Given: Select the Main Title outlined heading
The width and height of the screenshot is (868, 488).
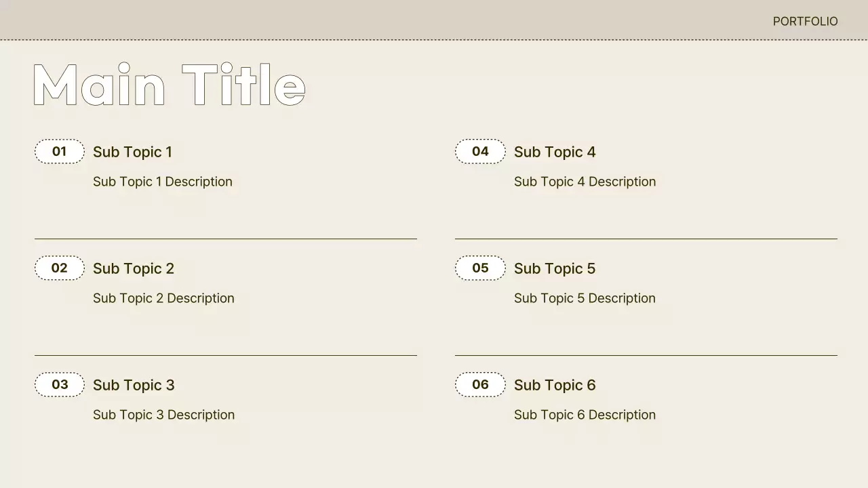Looking at the screenshot, I should pos(169,85).
